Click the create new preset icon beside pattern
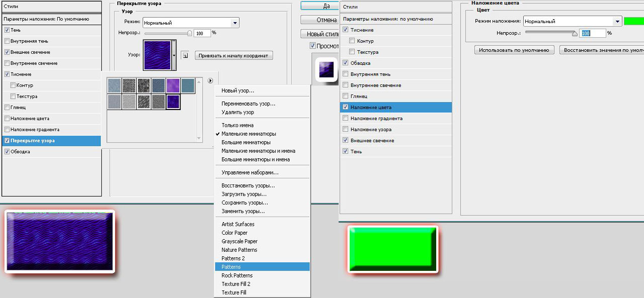The height and width of the screenshot is (298, 644). coord(185,56)
